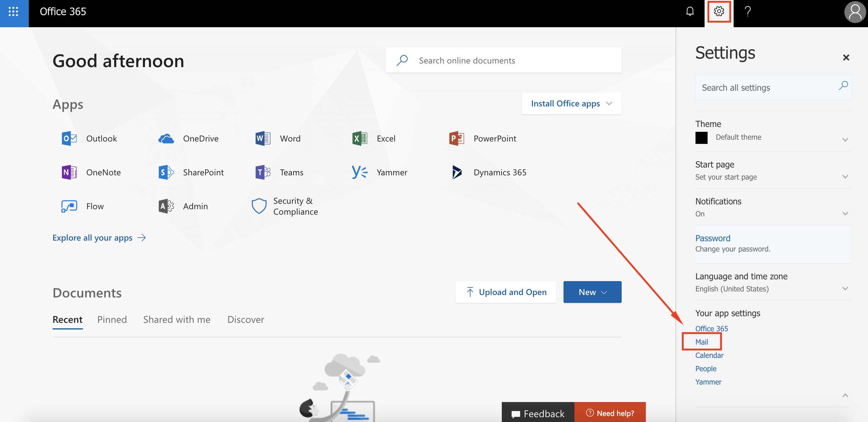Select the Discover tab

(246, 319)
